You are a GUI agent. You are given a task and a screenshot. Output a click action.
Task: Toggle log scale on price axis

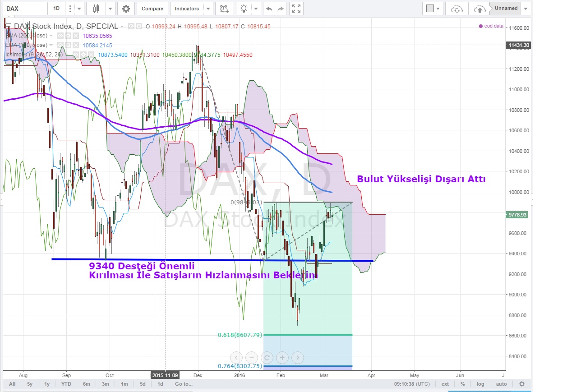point(481,384)
